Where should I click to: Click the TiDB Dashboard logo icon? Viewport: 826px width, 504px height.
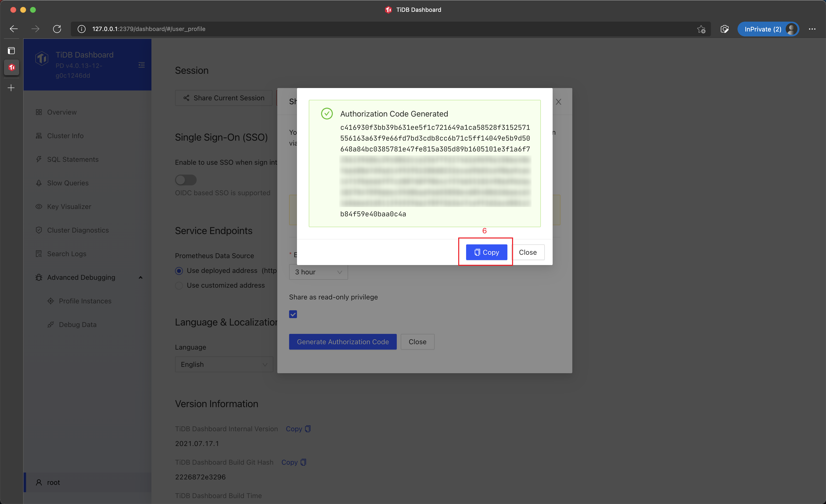tap(42, 59)
